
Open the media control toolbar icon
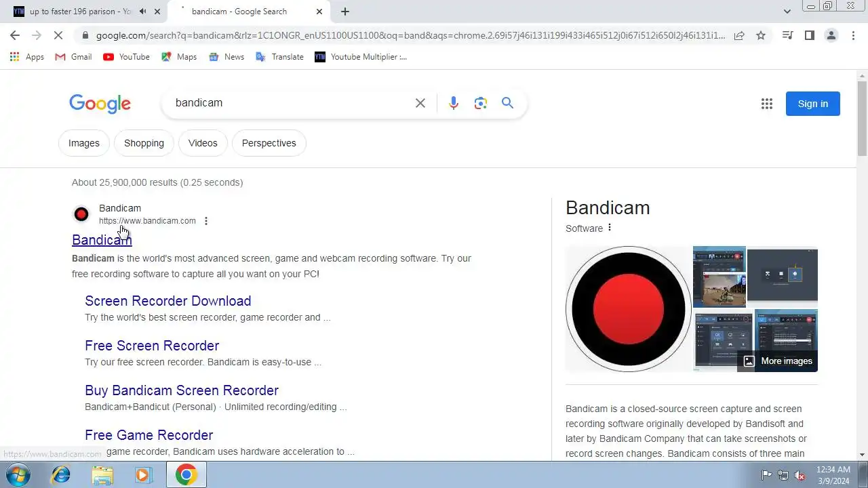[787, 35]
